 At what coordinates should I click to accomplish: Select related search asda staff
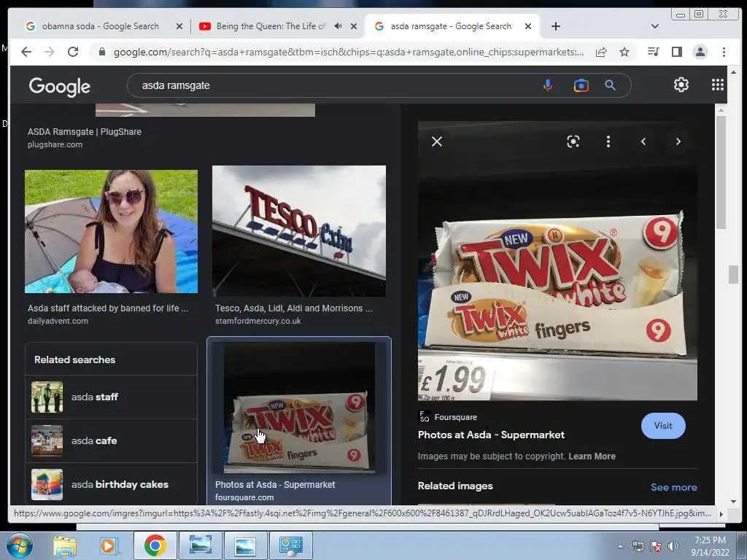click(111, 397)
